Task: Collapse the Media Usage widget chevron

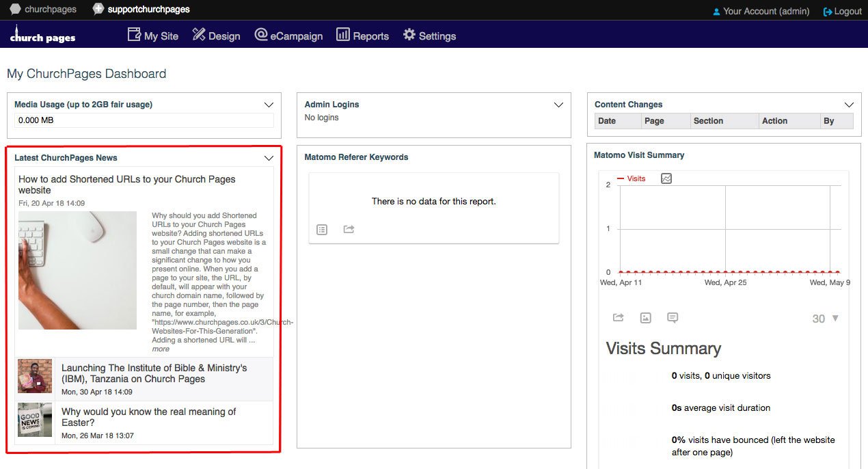Action: (x=269, y=105)
